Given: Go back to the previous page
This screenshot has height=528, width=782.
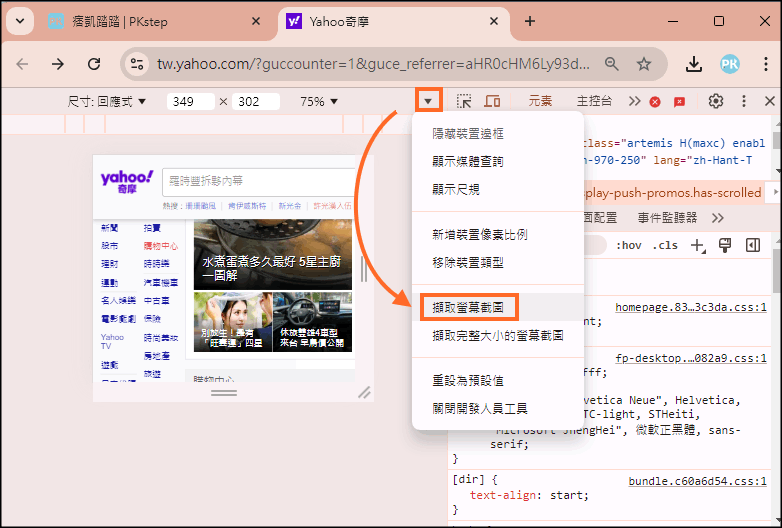Looking at the screenshot, I should click(22, 64).
